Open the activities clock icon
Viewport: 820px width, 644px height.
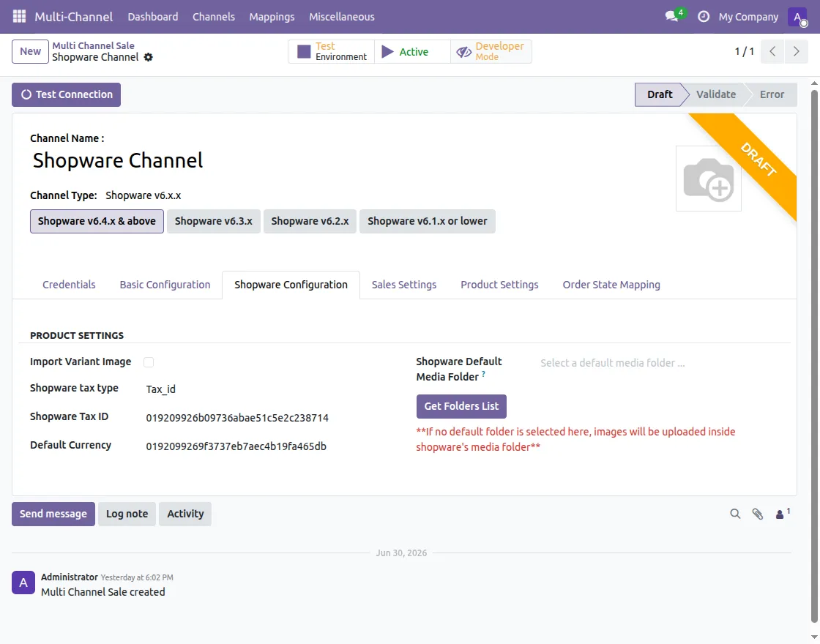(x=704, y=17)
